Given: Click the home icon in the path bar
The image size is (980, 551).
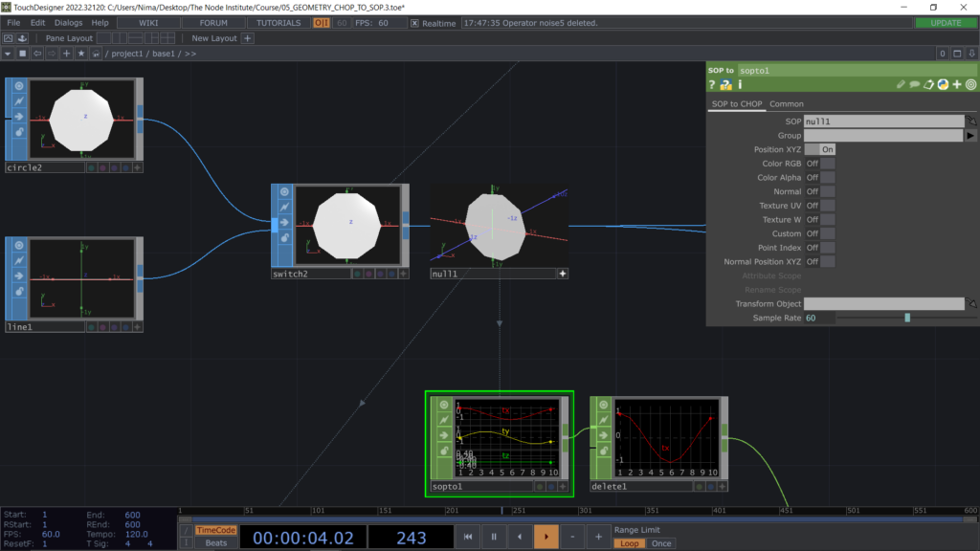Looking at the screenshot, I should pyautogui.click(x=96, y=54).
